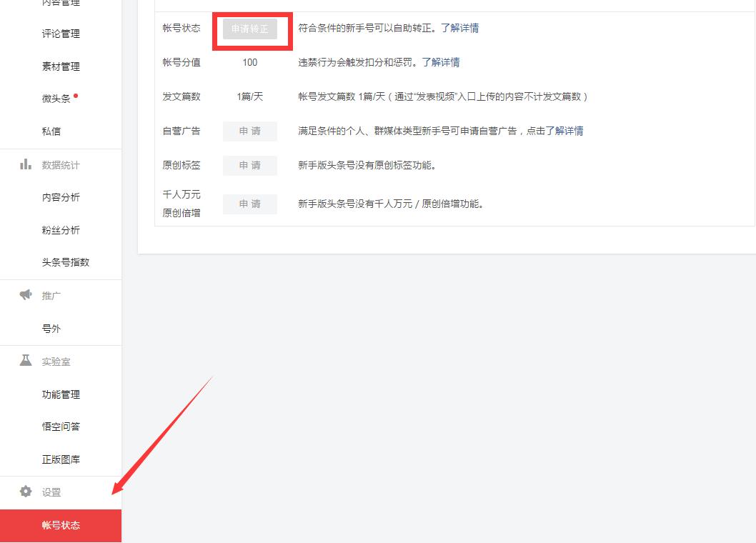Click 申请 button for 自营广告

coord(249,131)
